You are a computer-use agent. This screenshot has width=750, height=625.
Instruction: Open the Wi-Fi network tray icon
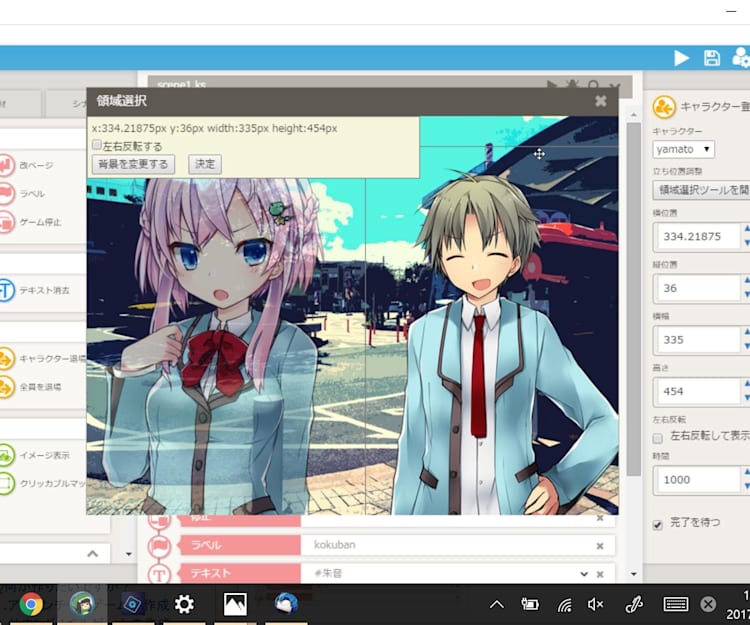tap(565, 605)
